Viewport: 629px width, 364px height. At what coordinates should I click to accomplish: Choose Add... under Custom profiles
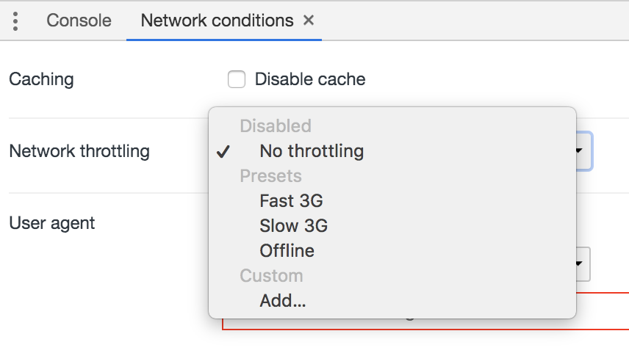coord(283,301)
